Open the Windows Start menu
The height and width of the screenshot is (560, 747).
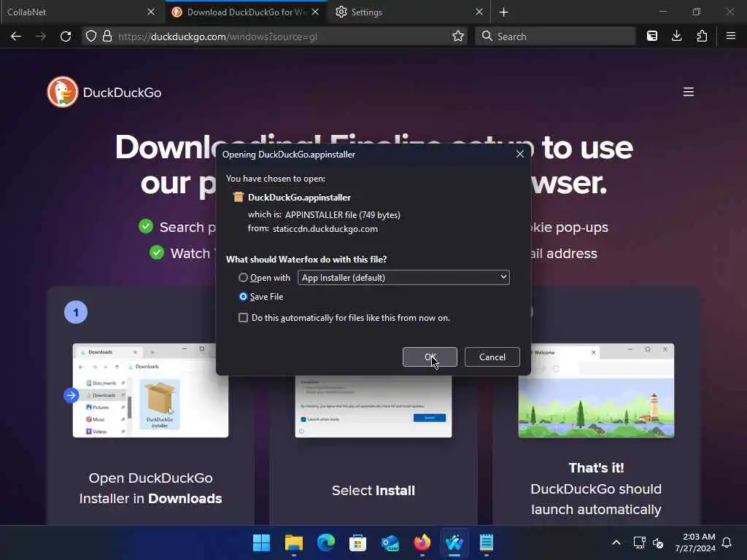[x=261, y=542]
